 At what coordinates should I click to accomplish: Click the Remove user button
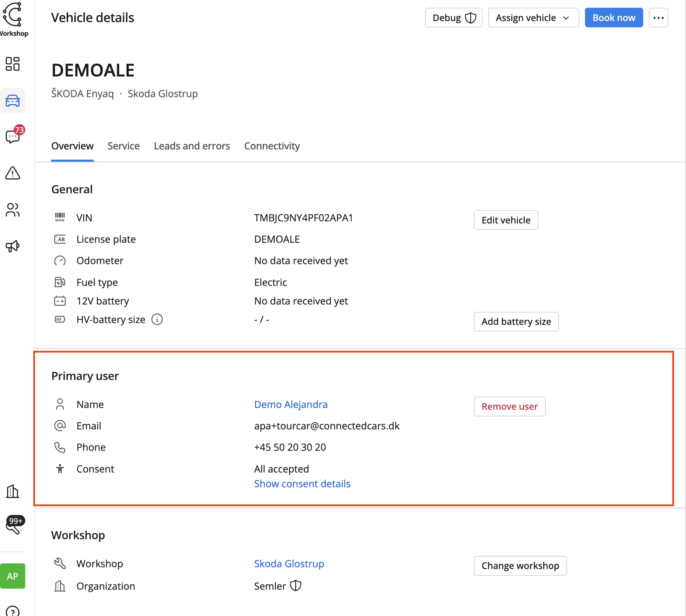click(x=509, y=407)
